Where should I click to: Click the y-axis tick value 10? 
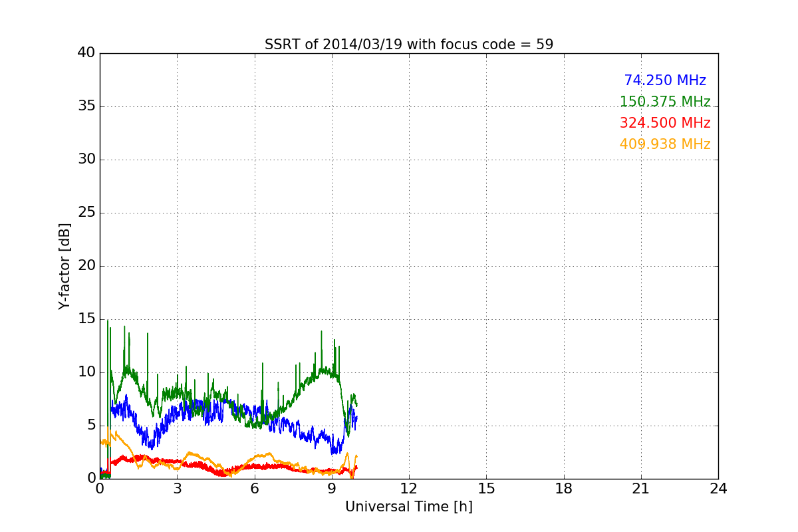click(x=86, y=372)
